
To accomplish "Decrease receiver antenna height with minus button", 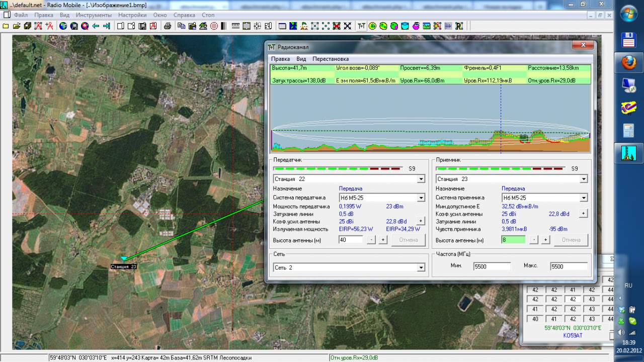I will click(x=534, y=240).
